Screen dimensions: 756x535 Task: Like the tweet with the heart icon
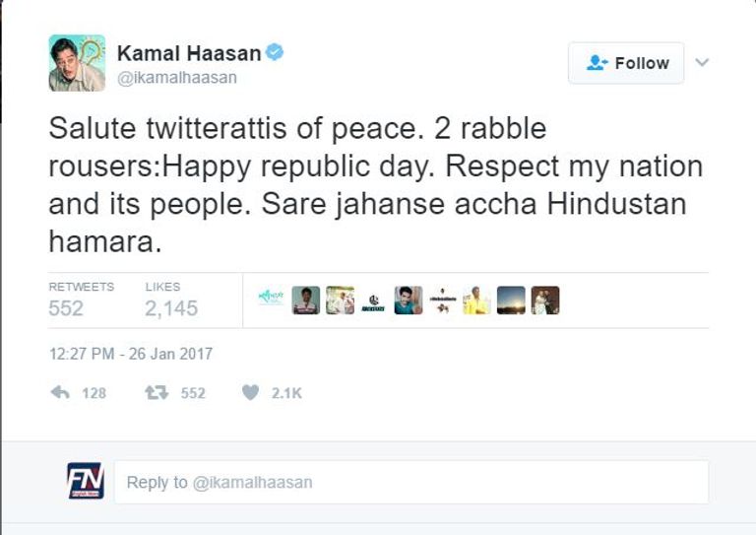(x=250, y=392)
